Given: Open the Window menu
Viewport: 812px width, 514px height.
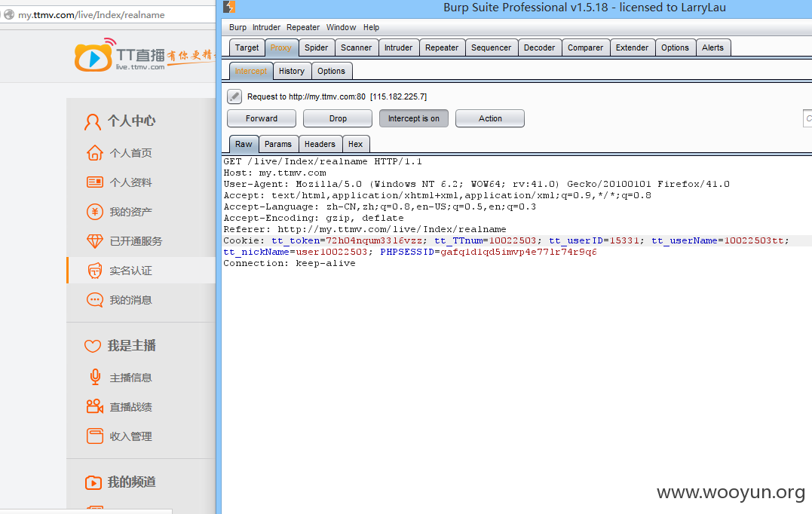Looking at the screenshot, I should pos(341,27).
